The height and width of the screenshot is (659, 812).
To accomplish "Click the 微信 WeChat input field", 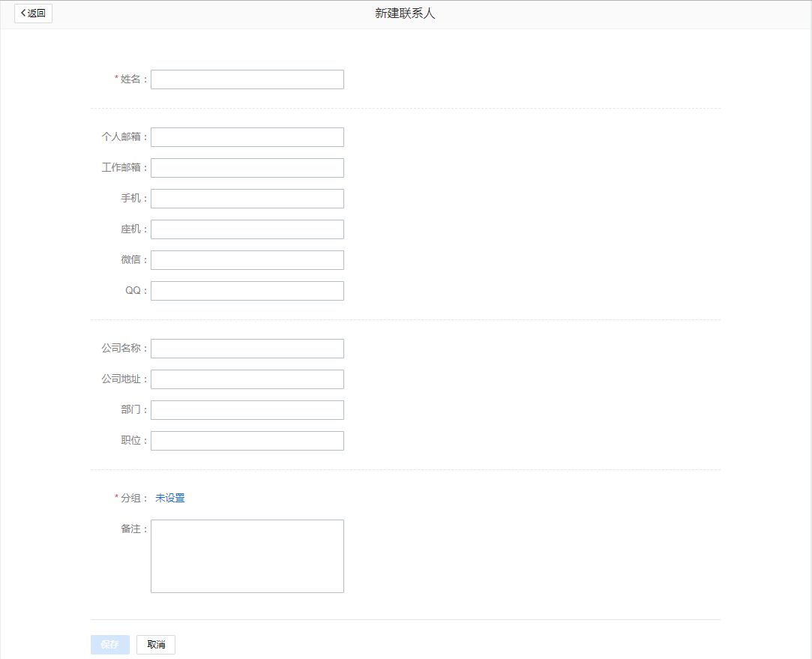I will pyautogui.click(x=247, y=259).
